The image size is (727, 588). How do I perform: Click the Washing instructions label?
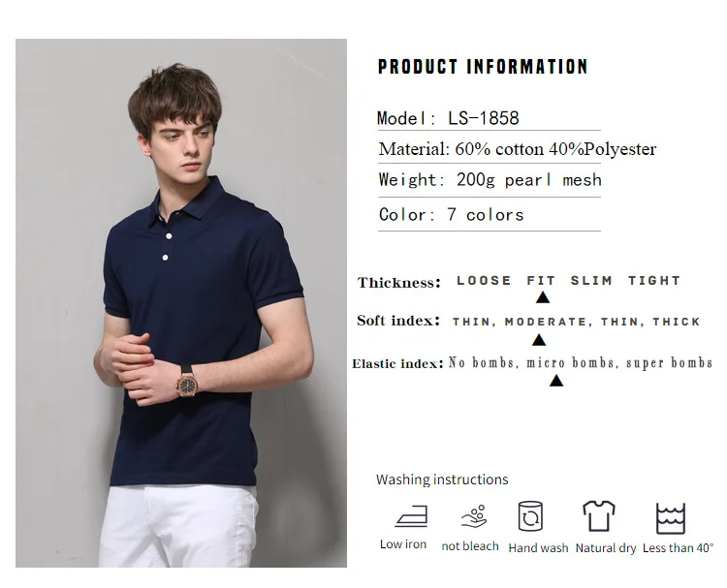[442, 480]
